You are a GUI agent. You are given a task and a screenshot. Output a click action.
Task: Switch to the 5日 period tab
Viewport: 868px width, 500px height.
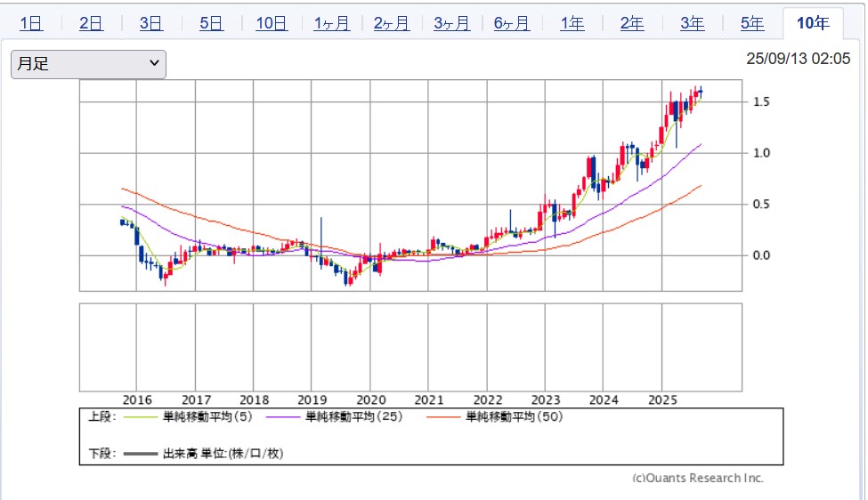[x=211, y=23]
